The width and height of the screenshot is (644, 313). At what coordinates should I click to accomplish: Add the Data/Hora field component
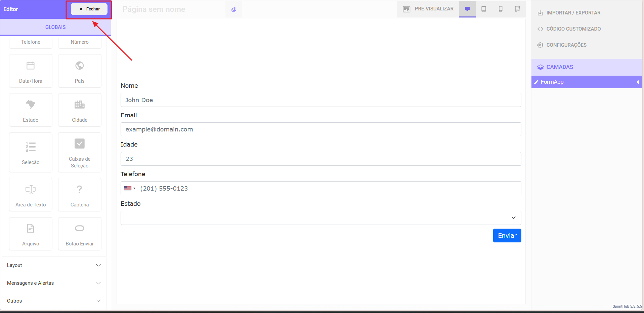[x=31, y=71]
